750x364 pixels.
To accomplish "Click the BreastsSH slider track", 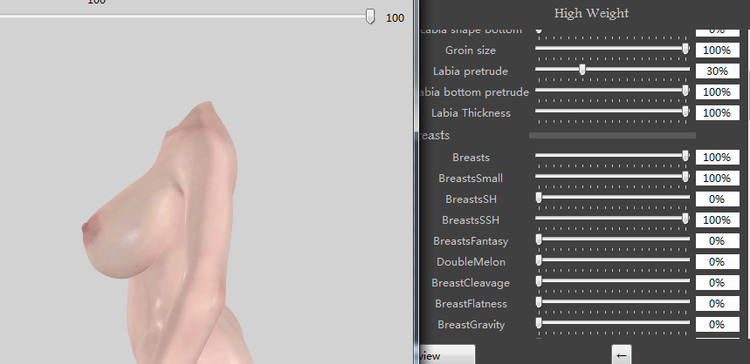I will [612, 197].
